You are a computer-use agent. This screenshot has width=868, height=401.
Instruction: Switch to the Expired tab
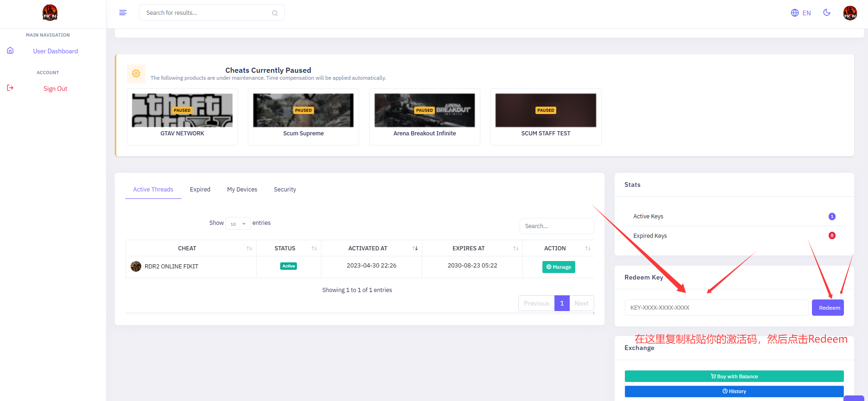[x=200, y=190]
